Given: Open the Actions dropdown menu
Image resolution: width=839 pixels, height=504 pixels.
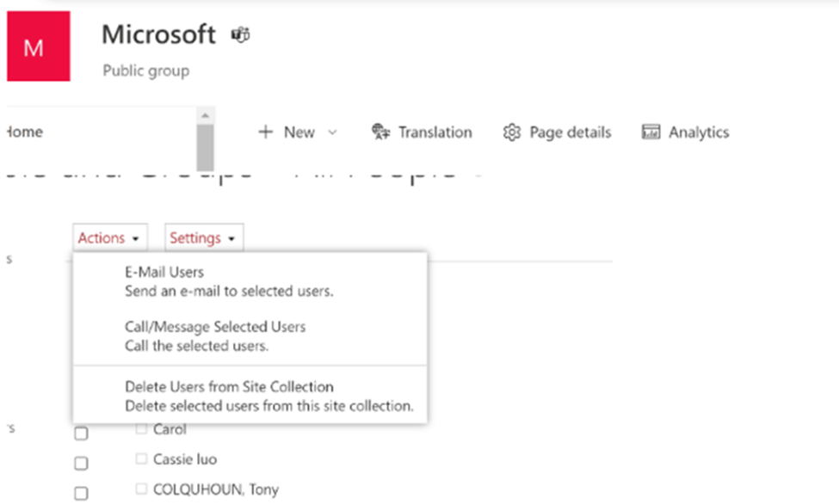Looking at the screenshot, I should 109,237.
